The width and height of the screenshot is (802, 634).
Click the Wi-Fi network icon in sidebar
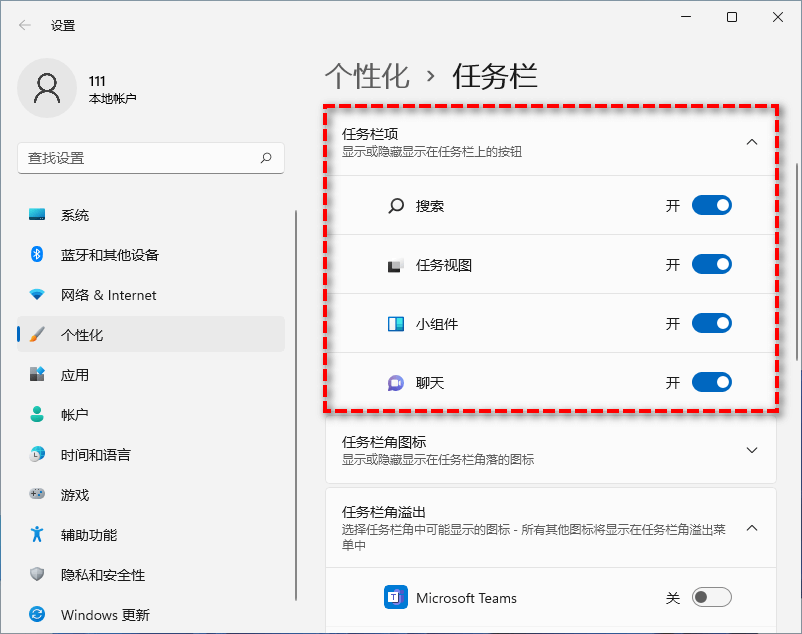point(37,295)
